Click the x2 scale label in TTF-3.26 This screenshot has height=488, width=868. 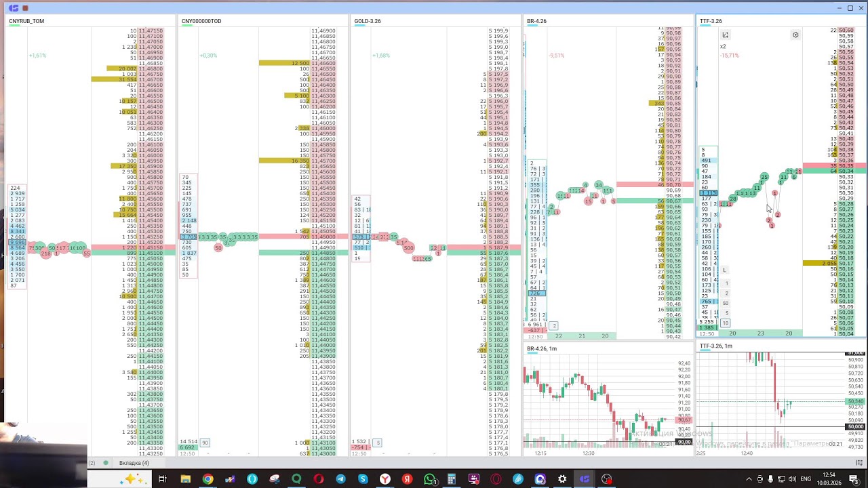[723, 47]
